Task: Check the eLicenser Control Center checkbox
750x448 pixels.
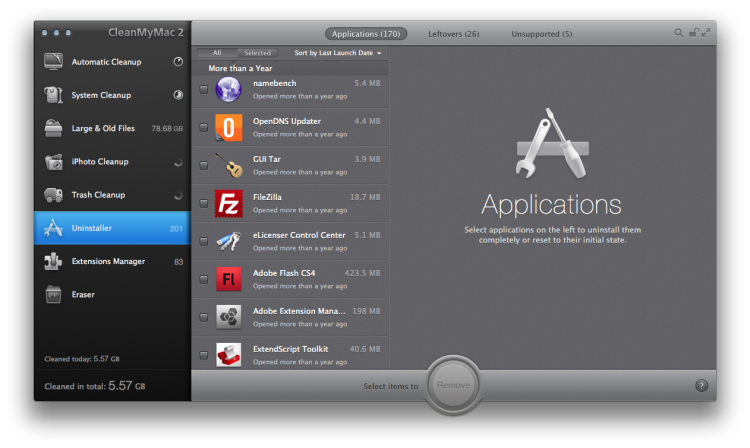Action: (204, 241)
